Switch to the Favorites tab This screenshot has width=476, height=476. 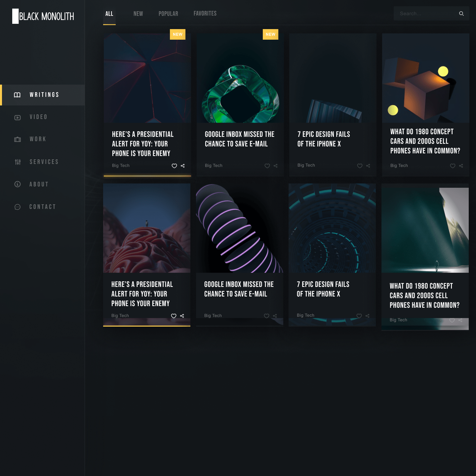tap(205, 14)
